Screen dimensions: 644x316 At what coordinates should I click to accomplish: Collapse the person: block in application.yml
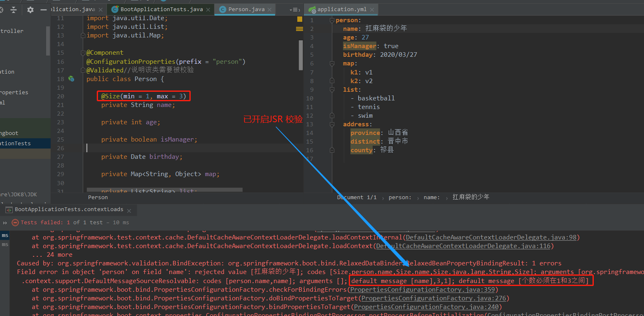(x=332, y=20)
